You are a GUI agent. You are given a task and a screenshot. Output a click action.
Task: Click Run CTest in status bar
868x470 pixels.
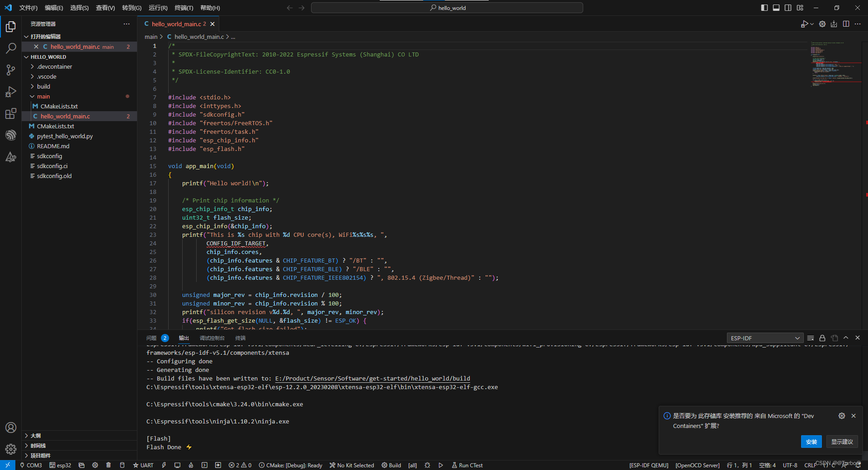(x=467, y=465)
